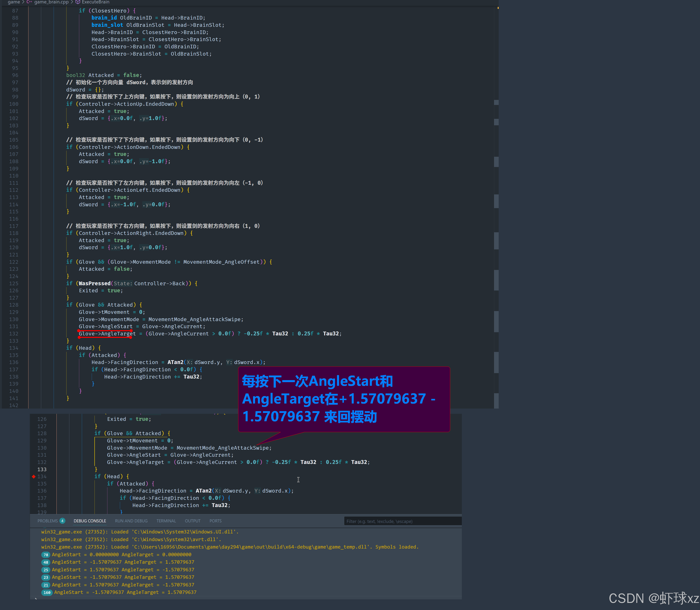700x610 pixels.
Task: Select the Run and Debug tab
Action: click(131, 521)
